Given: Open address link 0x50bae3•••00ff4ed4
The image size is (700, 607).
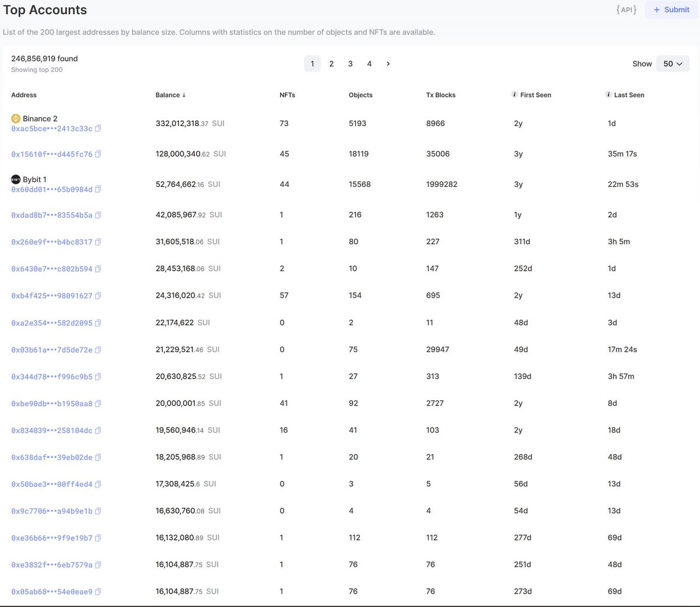Looking at the screenshot, I should coord(51,484).
